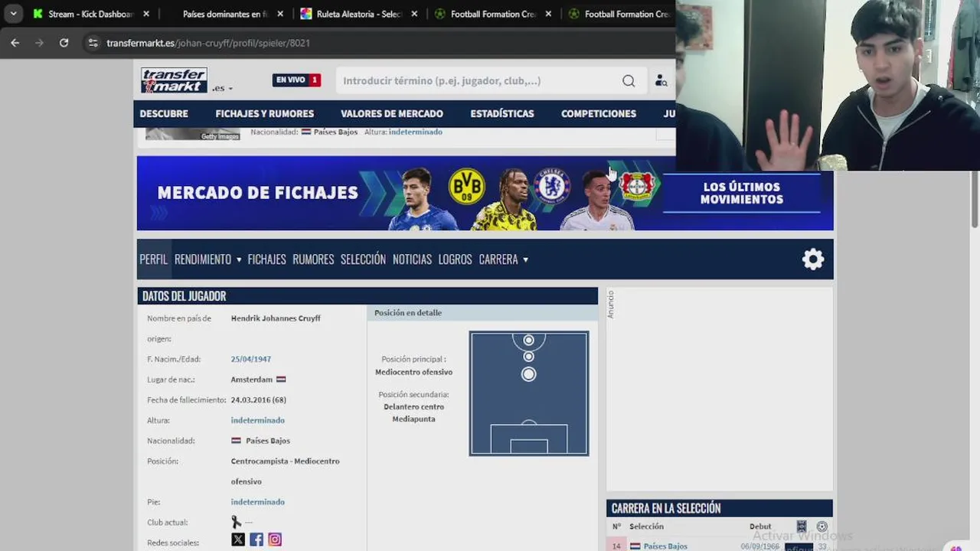This screenshot has width=980, height=551.
Task: Click the Delantero centro secondary position text
Action: (x=413, y=406)
